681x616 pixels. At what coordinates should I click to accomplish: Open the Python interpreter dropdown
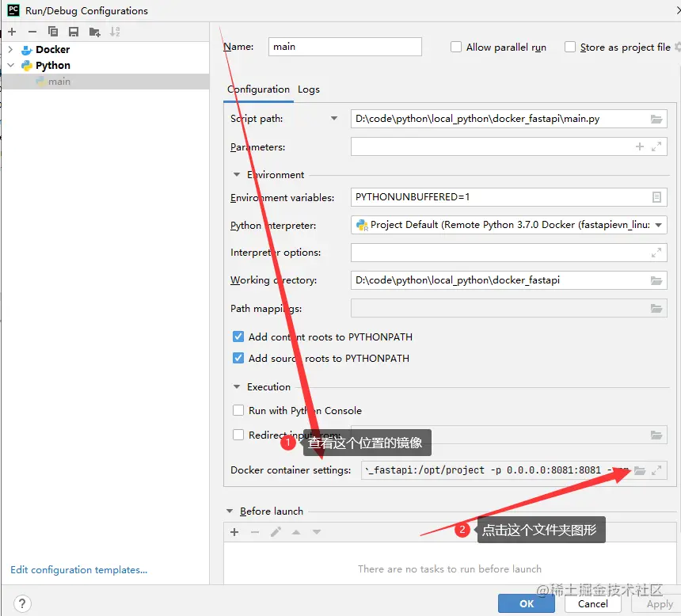pyautogui.click(x=658, y=225)
